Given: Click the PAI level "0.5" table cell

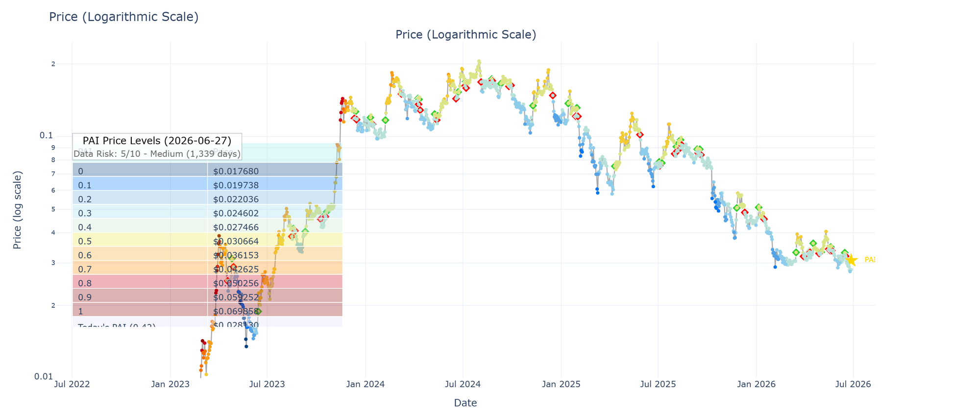Looking at the screenshot, I should [140, 240].
